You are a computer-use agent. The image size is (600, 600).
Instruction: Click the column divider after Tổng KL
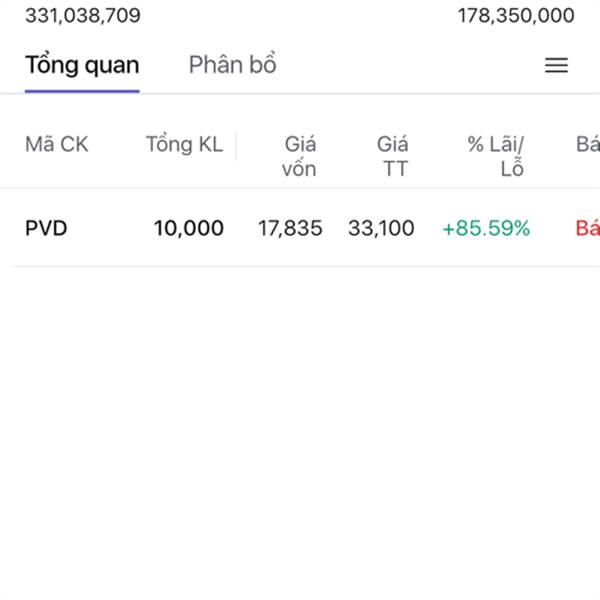coord(237,146)
